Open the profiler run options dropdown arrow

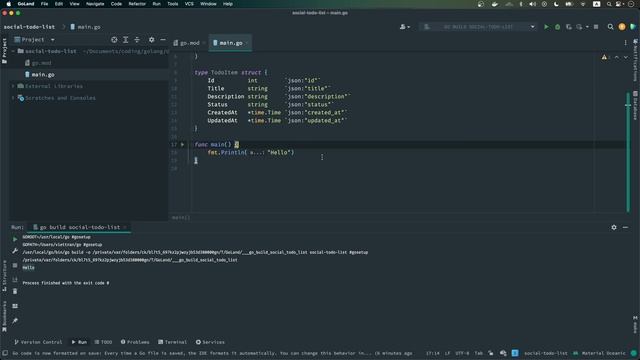(x=587, y=27)
